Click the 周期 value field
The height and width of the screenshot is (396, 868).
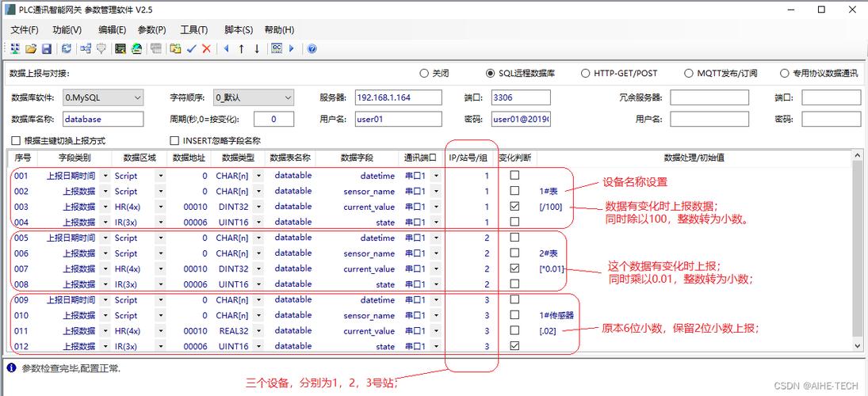pos(274,119)
